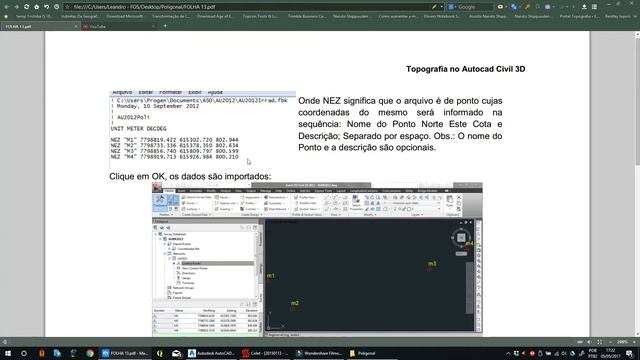Open the taskbar clock and date
The width and height of the screenshot is (640, 360).
click(611, 353)
